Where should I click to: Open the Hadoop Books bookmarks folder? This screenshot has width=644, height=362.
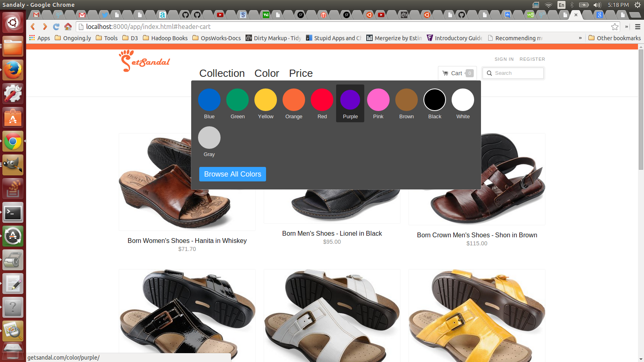165,38
